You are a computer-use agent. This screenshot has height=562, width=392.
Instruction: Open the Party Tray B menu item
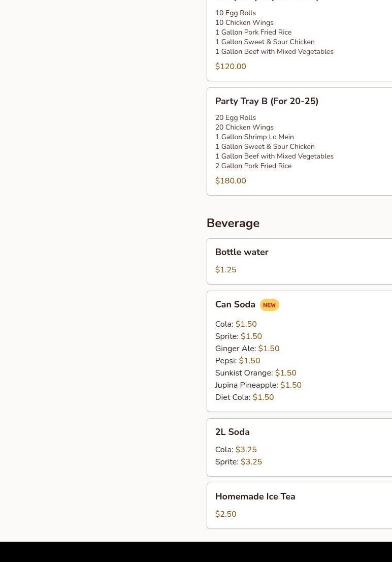[267, 101]
